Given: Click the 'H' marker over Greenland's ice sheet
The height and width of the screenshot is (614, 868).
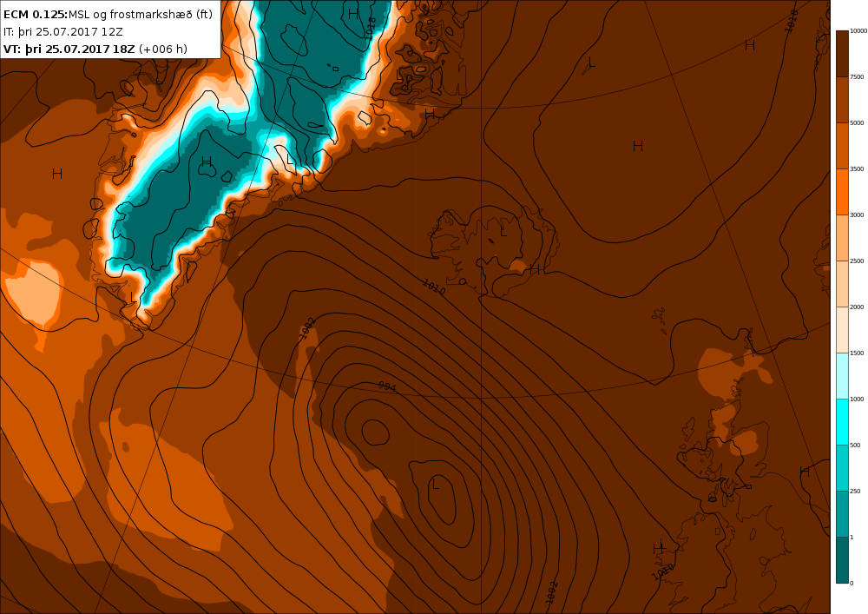Looking at the screenshot, I should 207,162.
